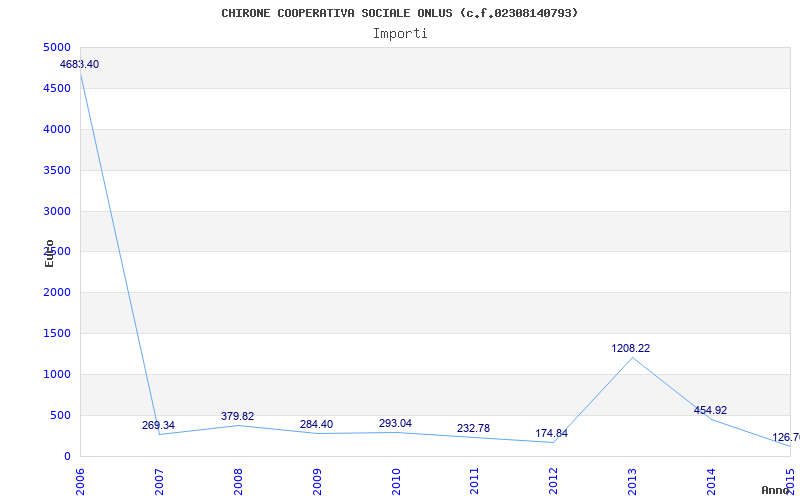This screenshot has height=500, width=800.
Task: Click the 0 y-axis tick label
Action: tap(67, 456)
